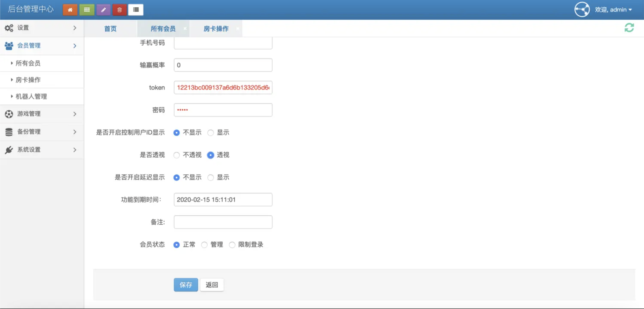Expand the 备份管理 sidebar chevron
The image size is (644, 309).
(x=75, y=132)
